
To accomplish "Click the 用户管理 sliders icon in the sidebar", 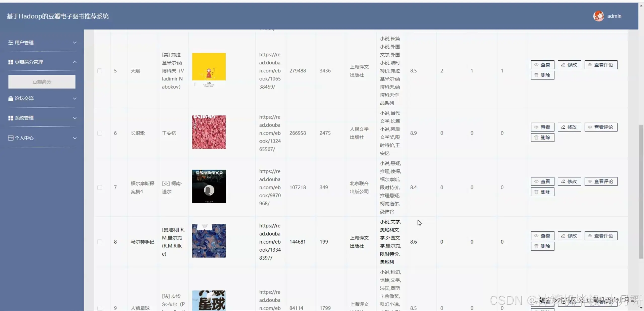I will click(x=11, y=43).
